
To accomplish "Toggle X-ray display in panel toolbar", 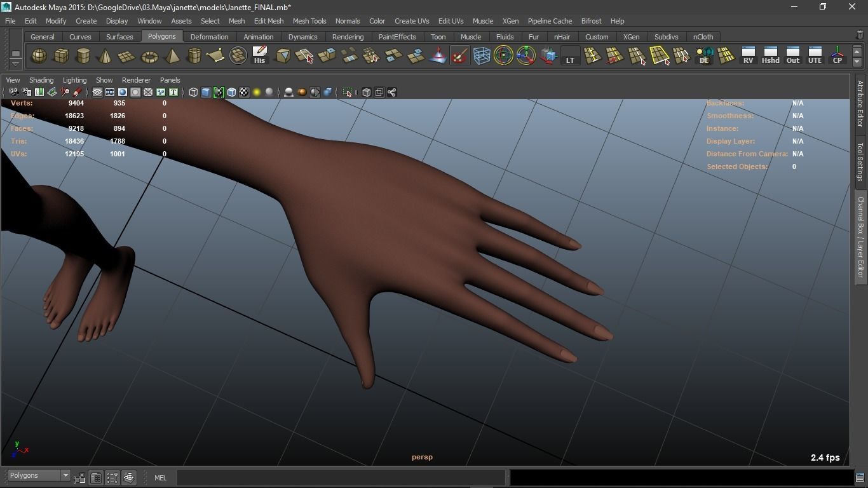I will [366, 93].
